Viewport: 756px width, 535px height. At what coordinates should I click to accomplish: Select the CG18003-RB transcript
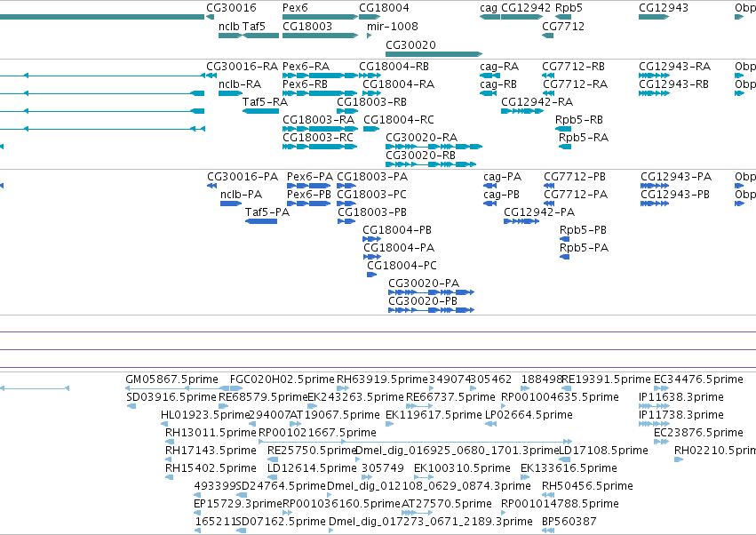point(347,111)
